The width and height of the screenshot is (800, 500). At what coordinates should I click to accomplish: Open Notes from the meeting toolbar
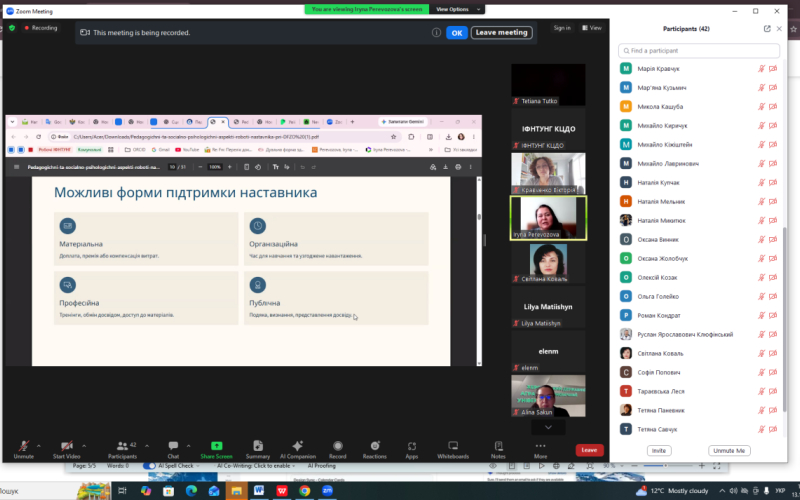(x=498, y=449)
